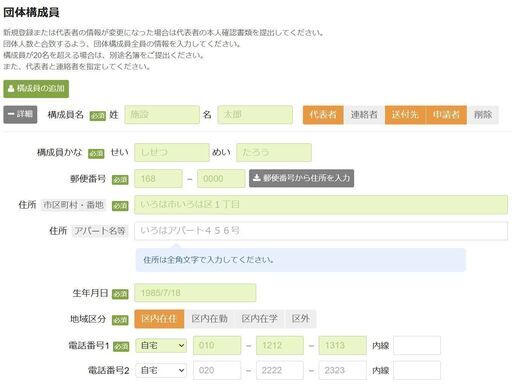Toggle the 連絡者 role button
This screenshot has width=512, height=385.
pos(364,115)
